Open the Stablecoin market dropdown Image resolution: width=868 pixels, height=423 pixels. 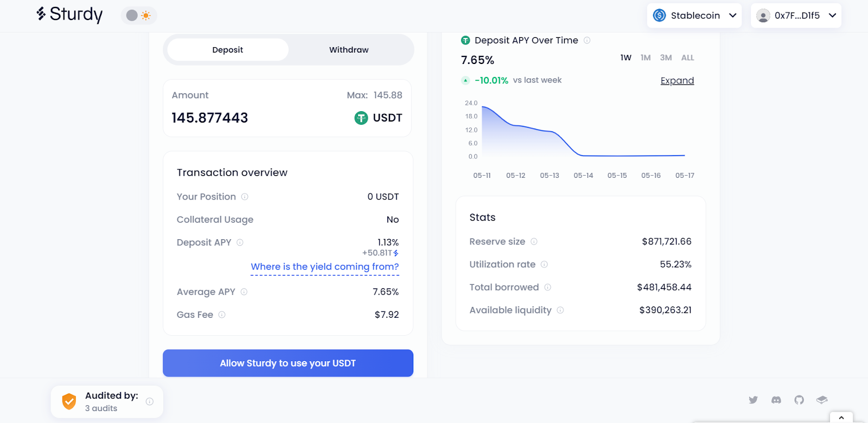coord(694,15)
